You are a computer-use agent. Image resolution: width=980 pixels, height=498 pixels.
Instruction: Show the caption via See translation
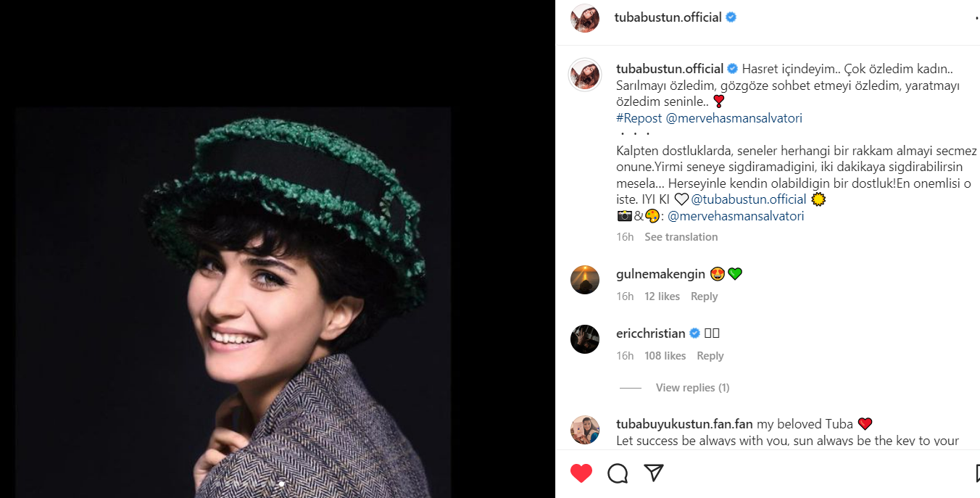point(681,237)
